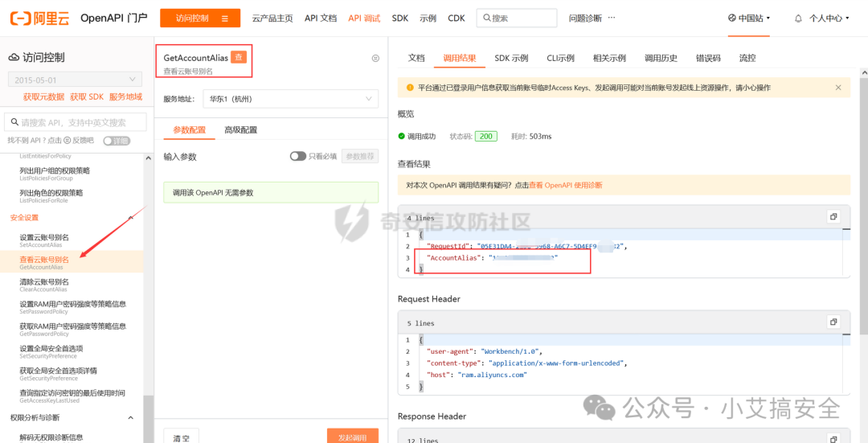Open the 示例 nav item
This screenshot has width=868, height=443.
[x=428, y=18]
